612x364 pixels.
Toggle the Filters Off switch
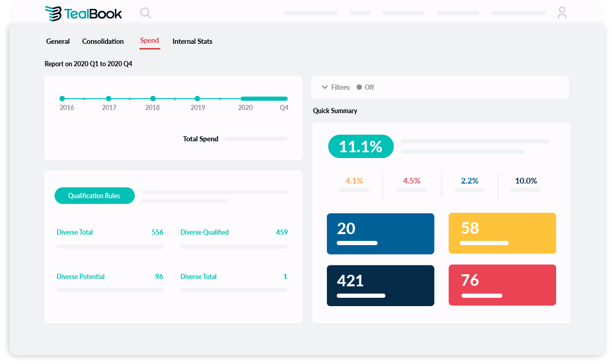pos(359,87)
